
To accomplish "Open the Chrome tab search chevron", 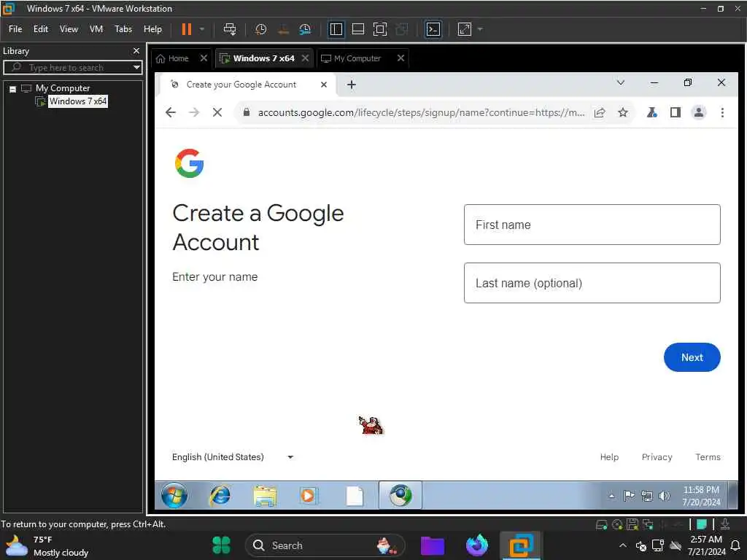I will (x=620, y=82).
